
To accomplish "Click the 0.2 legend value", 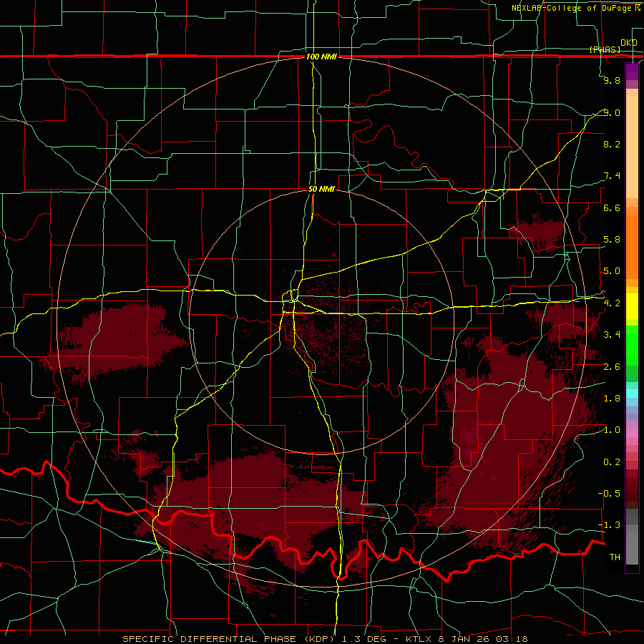I will pyautogui.click(x=612, y=462).
